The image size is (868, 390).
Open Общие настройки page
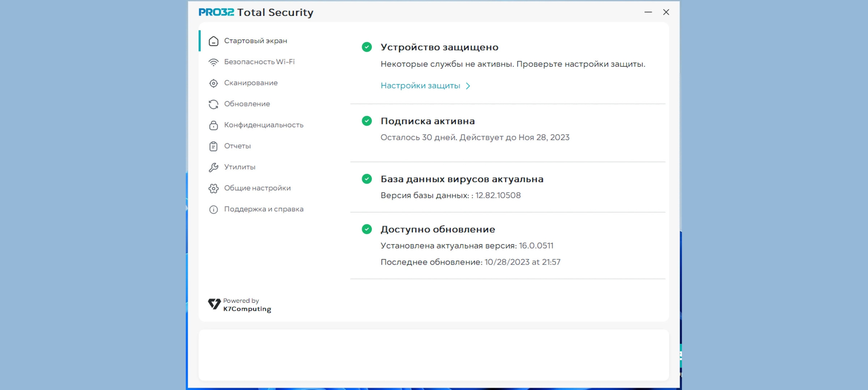coord(257,188)
